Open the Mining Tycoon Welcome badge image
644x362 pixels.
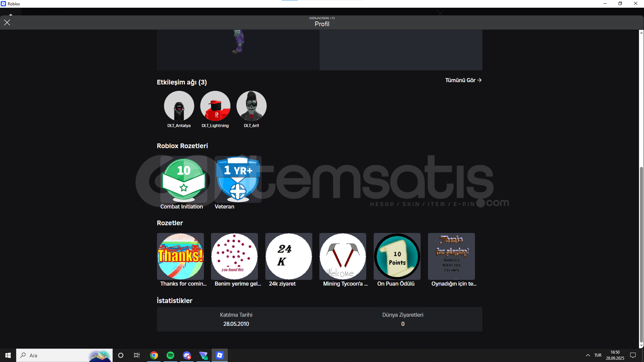pos(343,256)
